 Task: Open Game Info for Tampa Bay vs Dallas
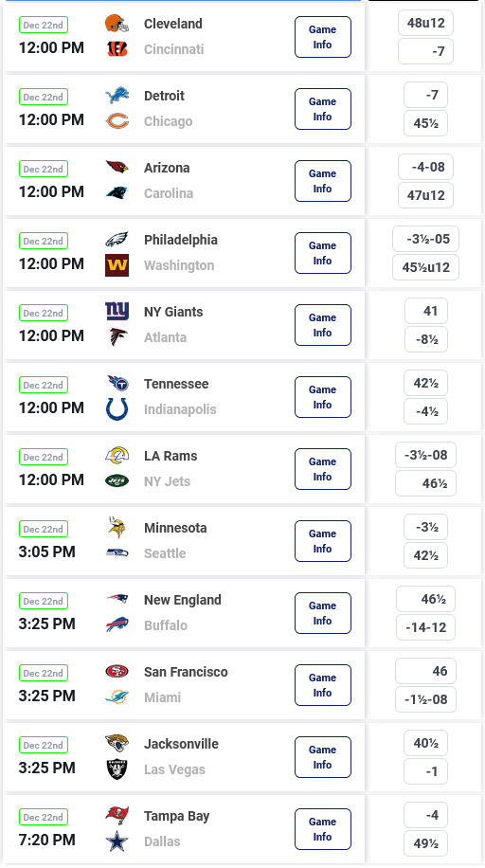pos(323,829)
